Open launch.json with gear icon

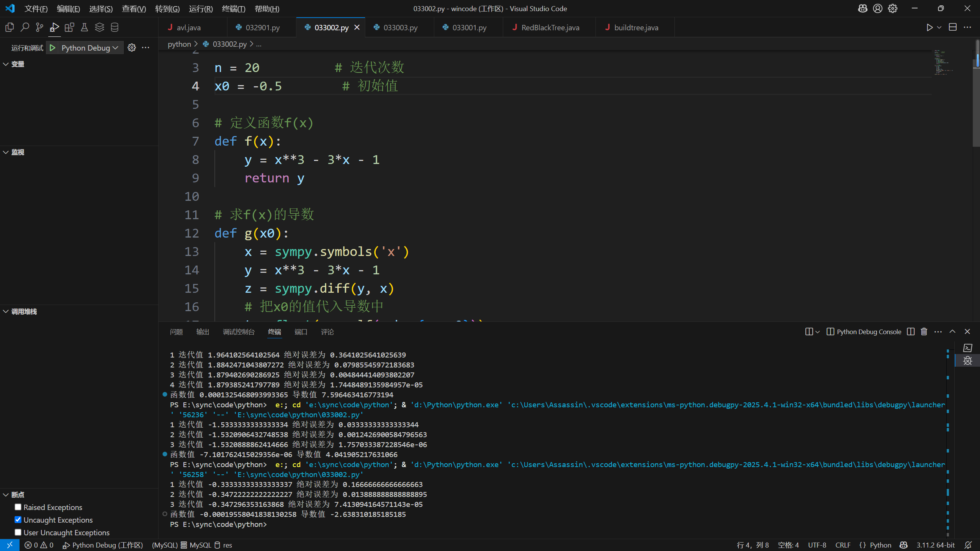(x=132, y=48)
